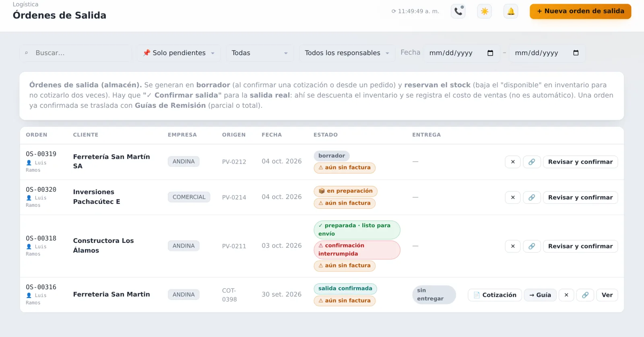Click the confirmación interrumpida badge
Viewport: 644px width, 337px height.
point(357,250)
